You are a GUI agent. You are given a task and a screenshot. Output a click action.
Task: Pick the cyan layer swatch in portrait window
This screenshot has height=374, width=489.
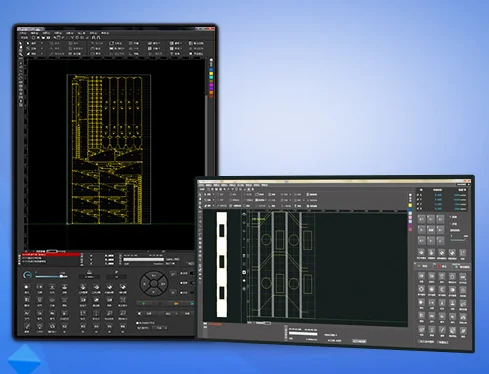click(x=211, y=78)
